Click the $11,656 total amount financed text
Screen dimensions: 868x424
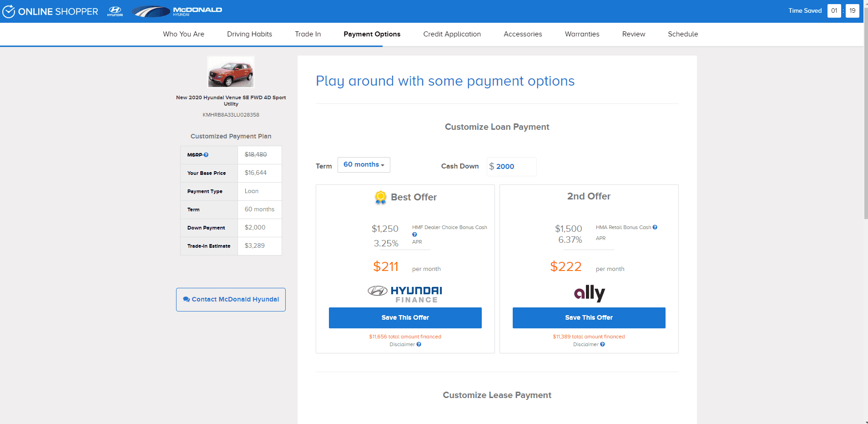pyautogui.click(x=405, y=337)
